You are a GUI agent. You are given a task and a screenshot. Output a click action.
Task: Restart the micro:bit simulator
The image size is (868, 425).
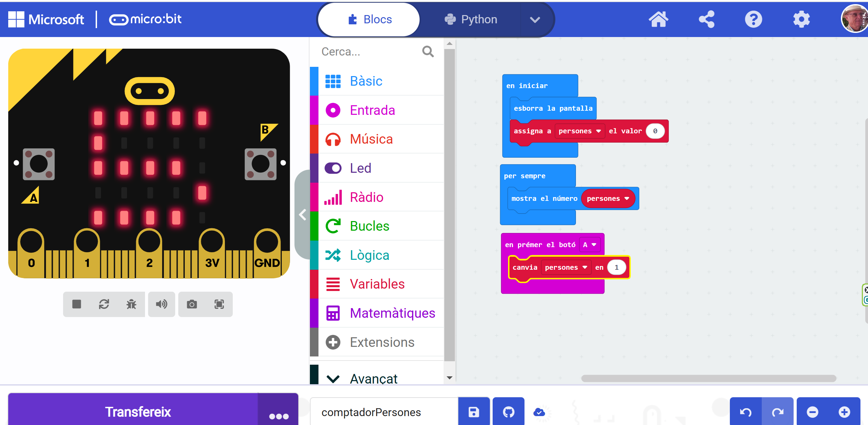[x=104, y=304]
